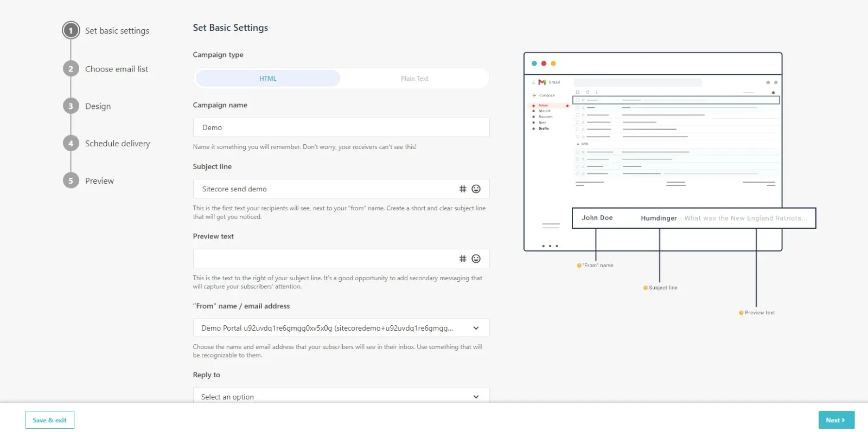Insert personalization tag in Subject line
This screenshot has height=432, width=868.
tap(463, 189)
